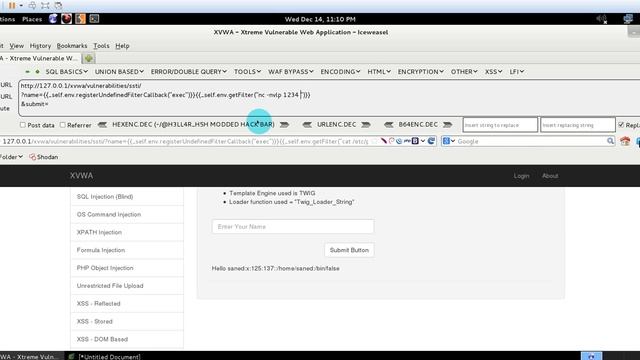
Task: Click the home icon in navigation toolbar
Action: (x=625, y=141)
